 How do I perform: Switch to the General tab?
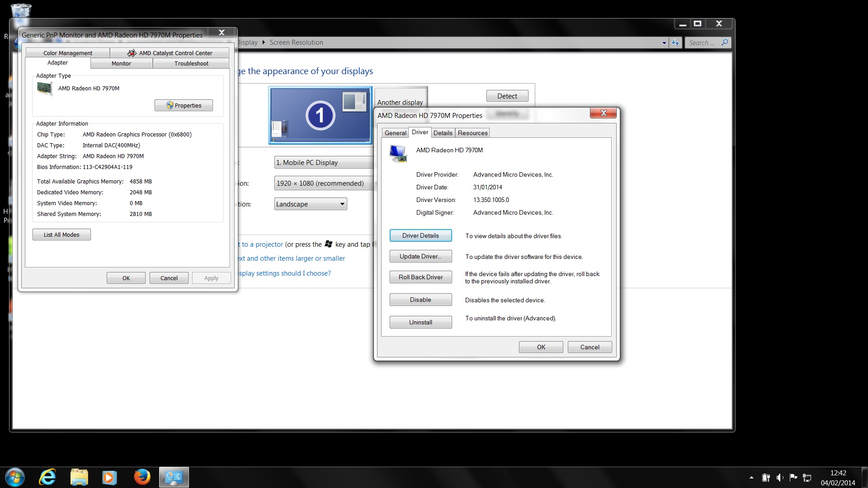(x=396, y=133)
